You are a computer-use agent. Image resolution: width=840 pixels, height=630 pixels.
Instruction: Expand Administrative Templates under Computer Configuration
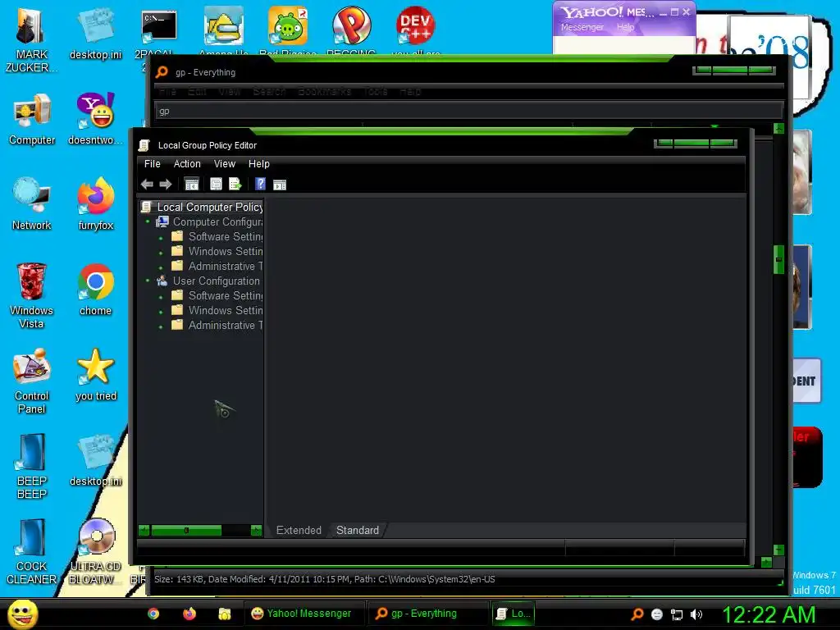(161, 267)
